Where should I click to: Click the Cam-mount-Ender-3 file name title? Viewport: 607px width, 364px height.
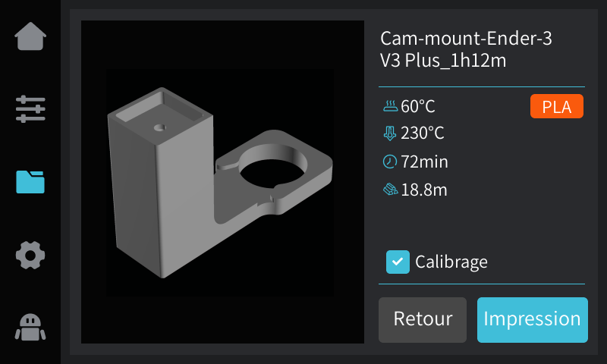pyautogui.click(x=466, y=49)
